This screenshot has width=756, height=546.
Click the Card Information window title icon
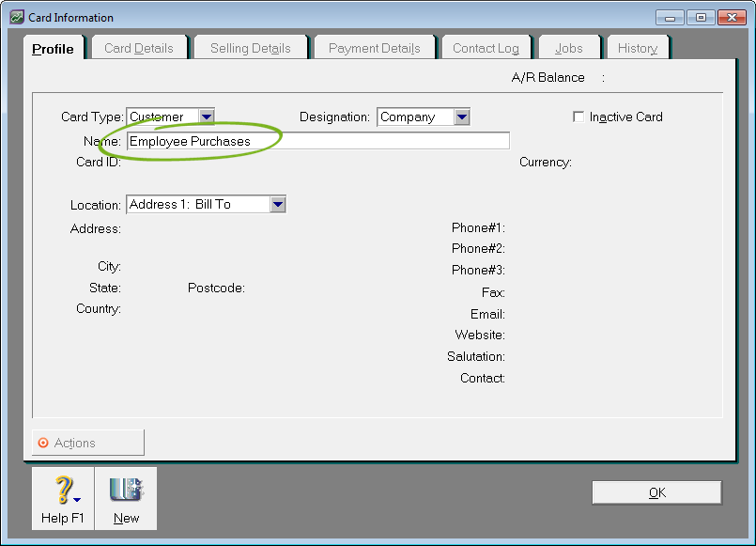(x=16, y=17)
